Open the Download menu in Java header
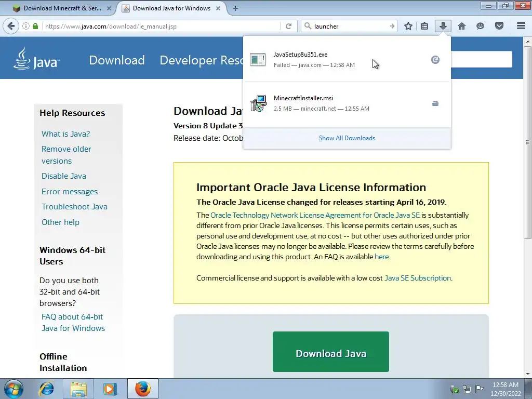 point(117,60)
